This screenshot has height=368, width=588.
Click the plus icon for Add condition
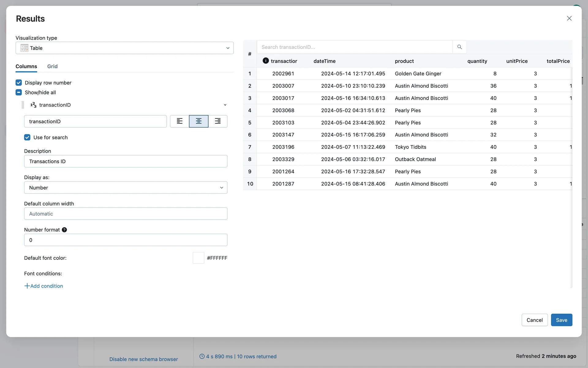[27, 286]
